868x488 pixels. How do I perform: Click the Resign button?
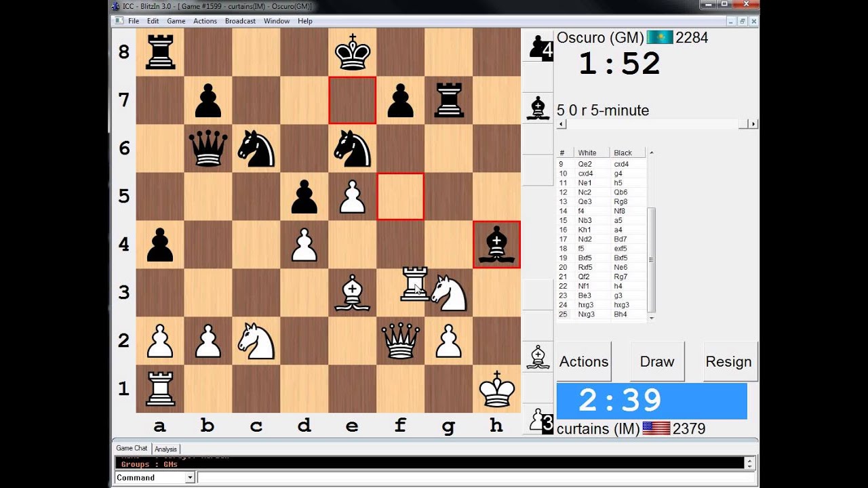[729, 361]
